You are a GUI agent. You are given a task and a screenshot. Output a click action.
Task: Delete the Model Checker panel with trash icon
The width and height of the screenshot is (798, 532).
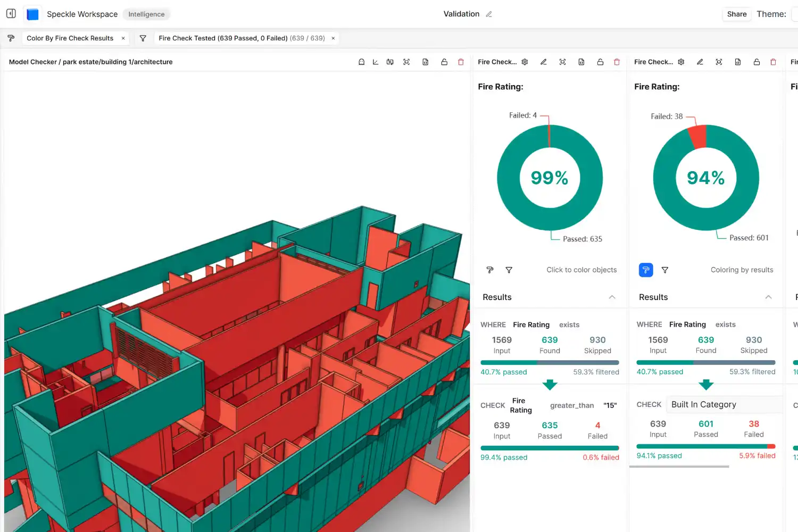point(461,62)
